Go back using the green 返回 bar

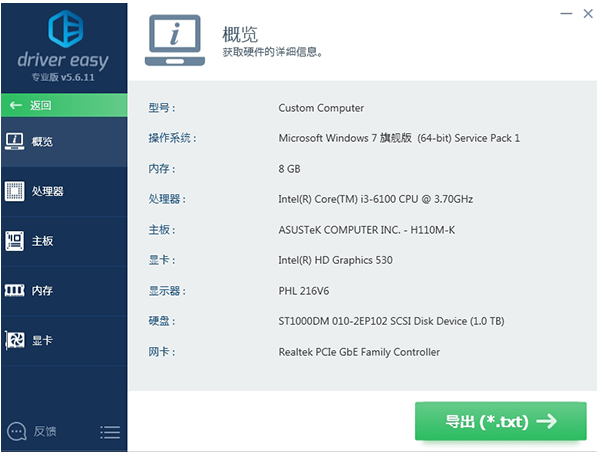[x=64, y=105]
